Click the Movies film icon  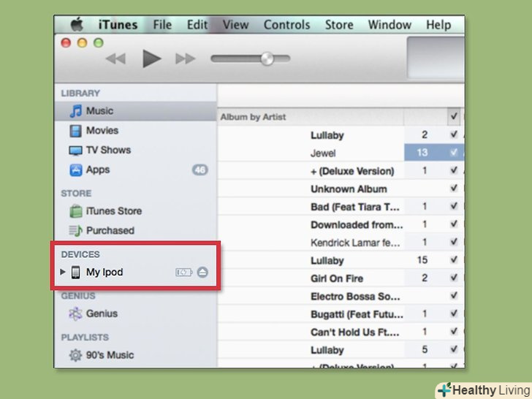click(76, 131)
